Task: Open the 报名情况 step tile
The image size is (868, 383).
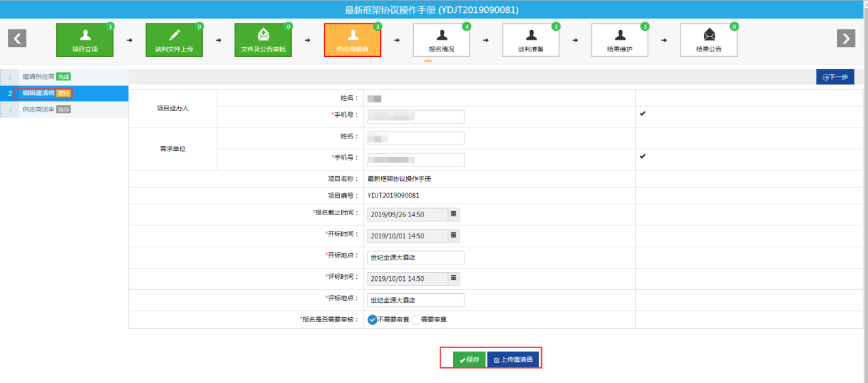Action: coord(442,40)
